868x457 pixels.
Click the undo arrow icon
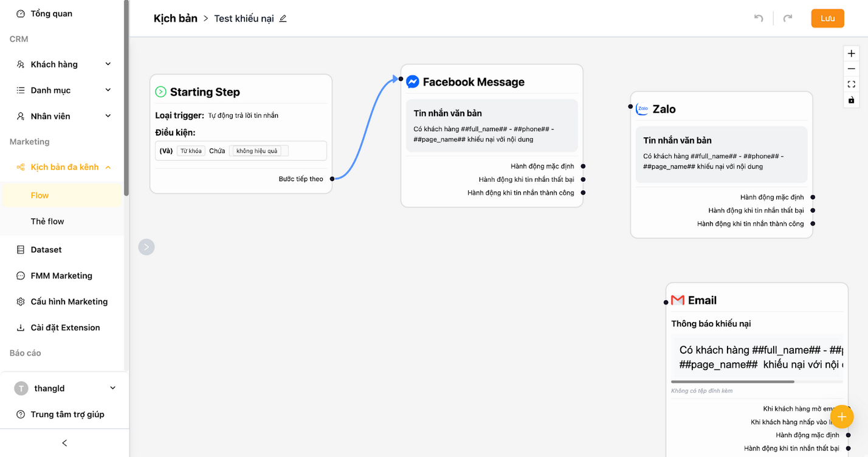coord(759,18)
